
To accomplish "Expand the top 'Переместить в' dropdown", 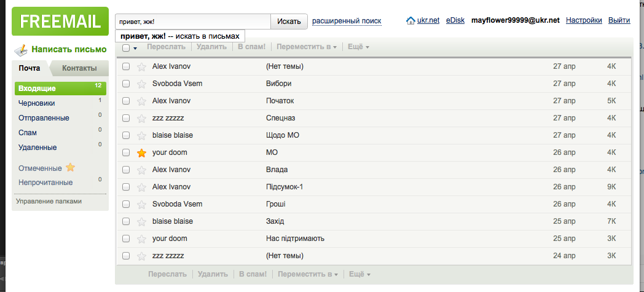I will click(x=306, y=47).
